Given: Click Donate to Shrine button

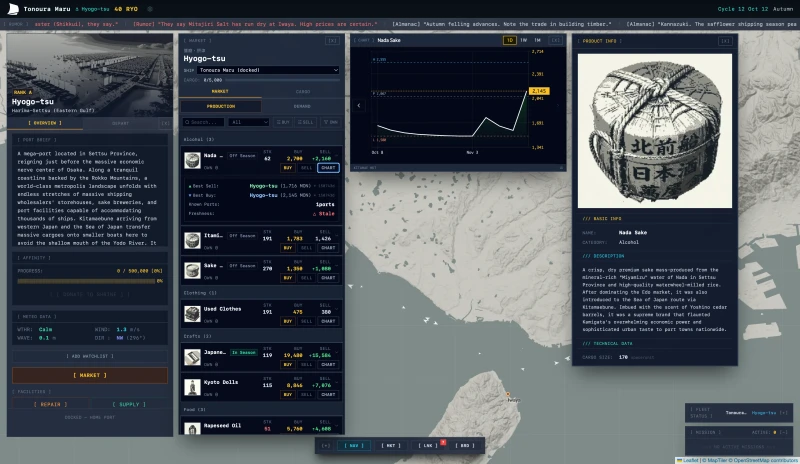Looking at the screenshot, I should click(90, 295).
